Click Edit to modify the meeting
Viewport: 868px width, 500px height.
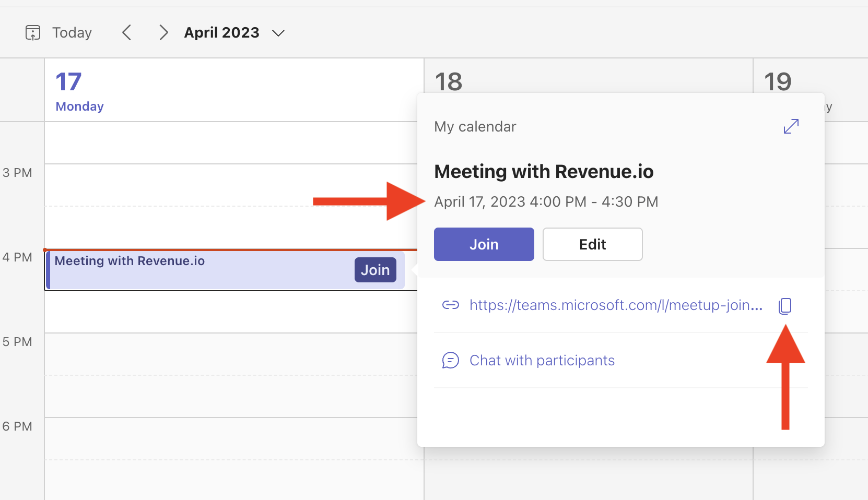pyautogui.click(x=592, y=244)
